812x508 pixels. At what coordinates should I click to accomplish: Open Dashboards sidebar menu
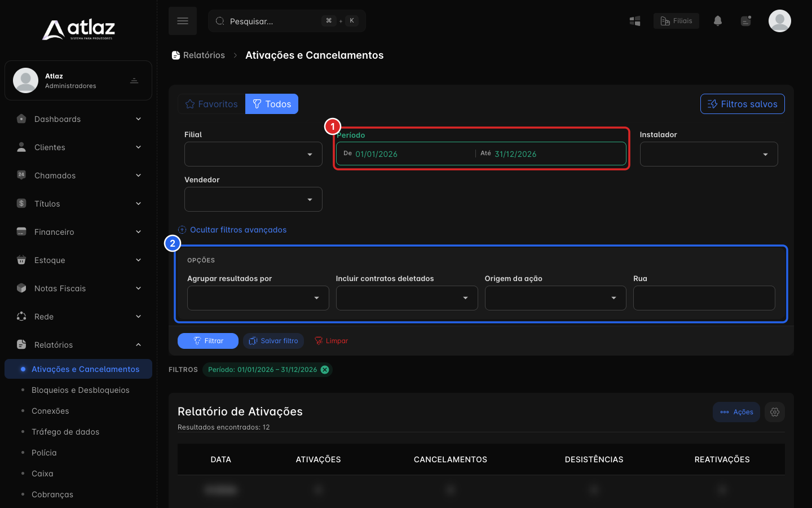tap(78, 119)
